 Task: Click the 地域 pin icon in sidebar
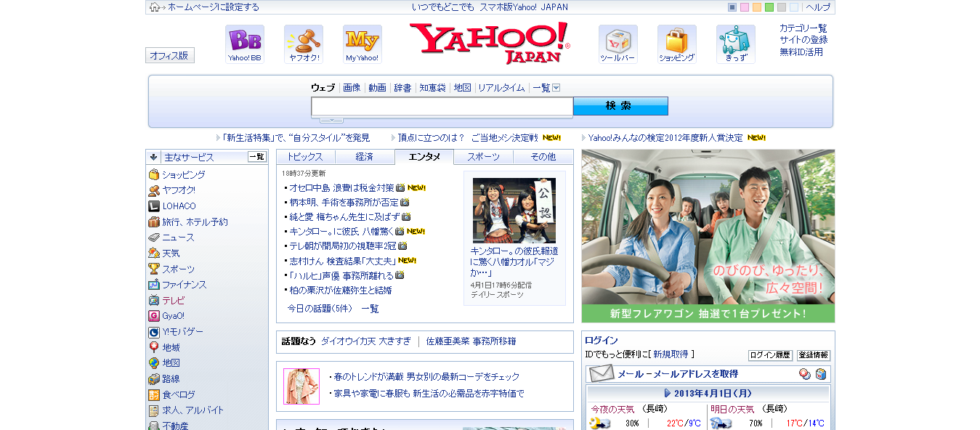[154, 347]
